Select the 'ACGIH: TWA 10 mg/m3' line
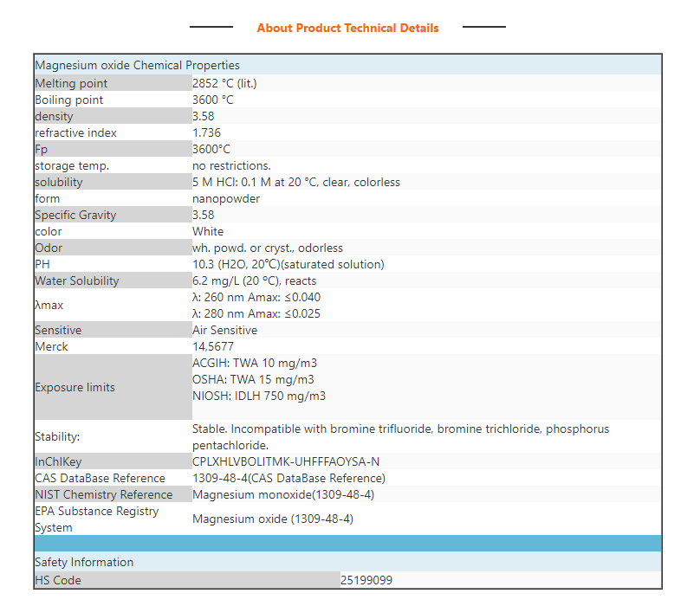The width and height of the screenshot is (700, 606). pos(255,364)
